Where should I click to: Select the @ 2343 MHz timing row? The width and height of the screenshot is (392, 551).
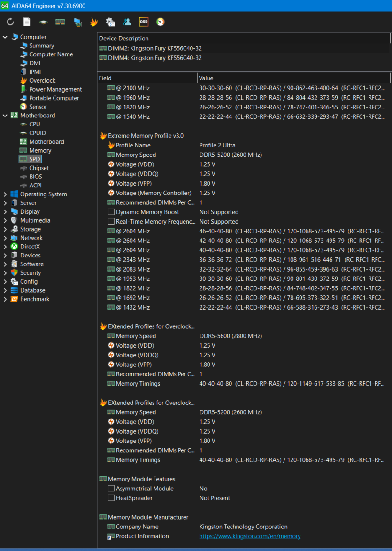pos(244,260)
